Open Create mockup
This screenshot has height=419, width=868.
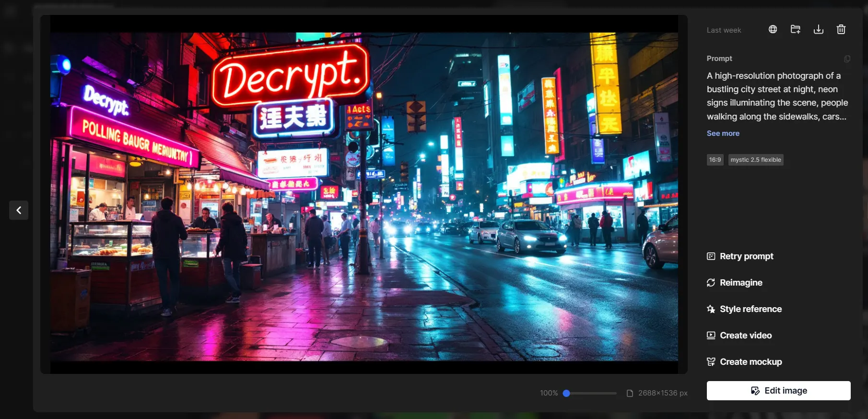tap(750, 362)
